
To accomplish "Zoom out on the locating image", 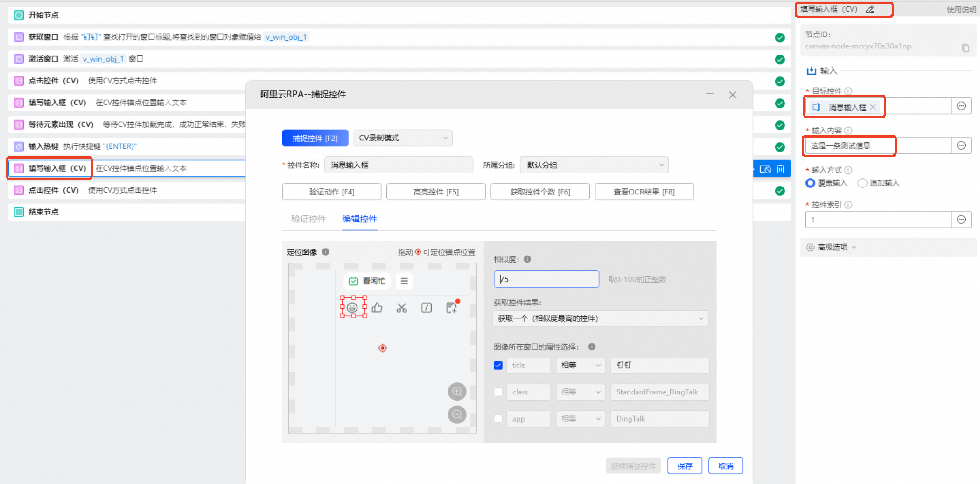I will click(457, 414).
